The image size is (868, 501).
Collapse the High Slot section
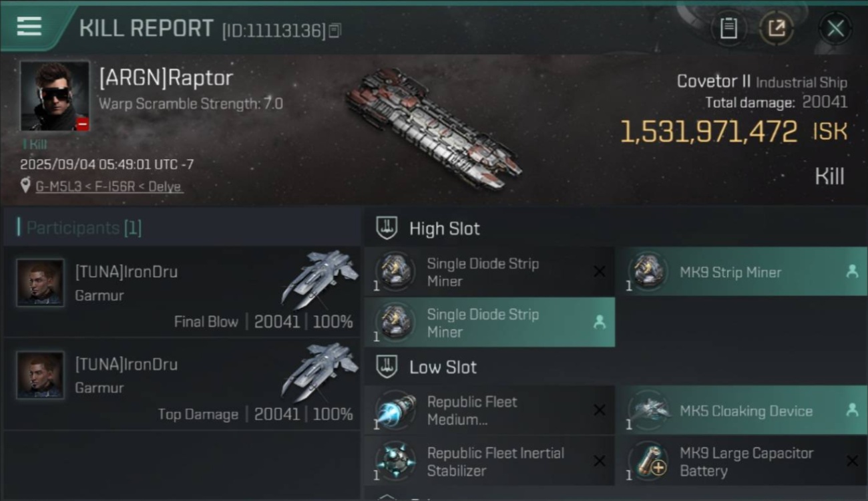click(x=387, y=228)
